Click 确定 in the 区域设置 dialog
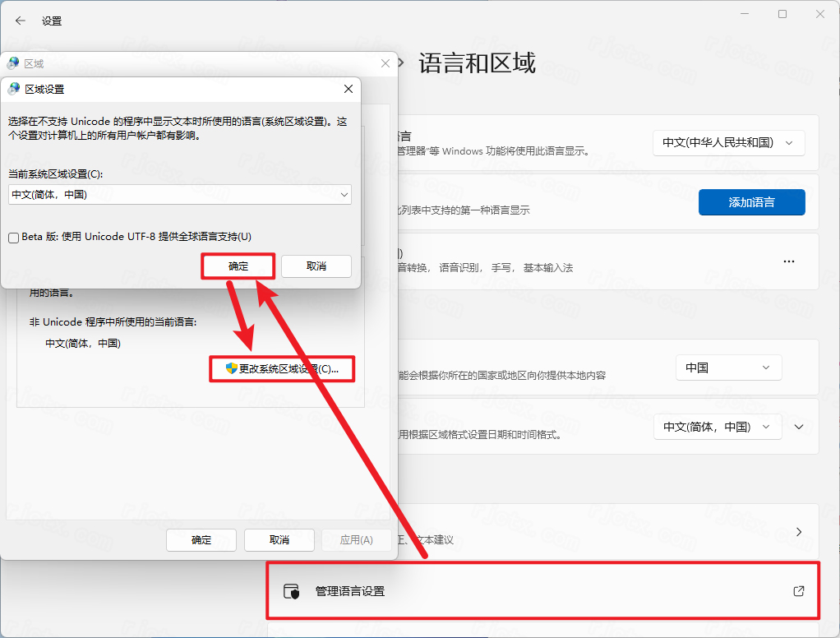This screenshot has width=840, height=638. [238, 266]
